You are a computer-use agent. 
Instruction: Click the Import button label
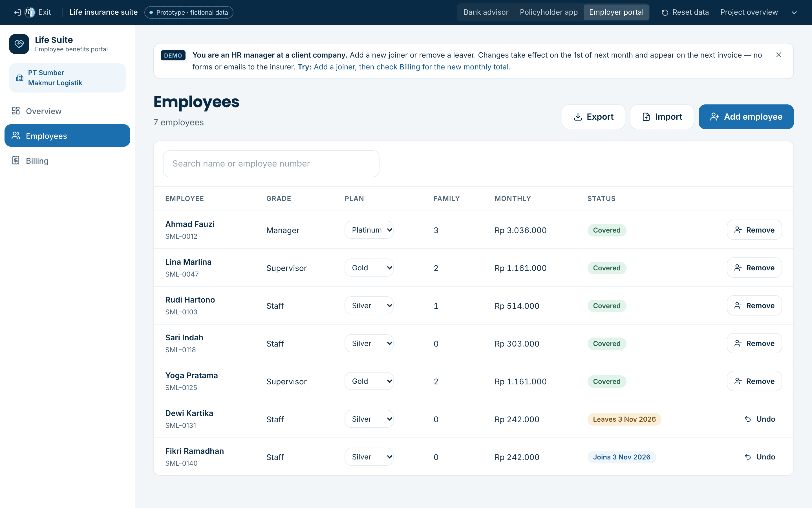(x=668, y=117)
